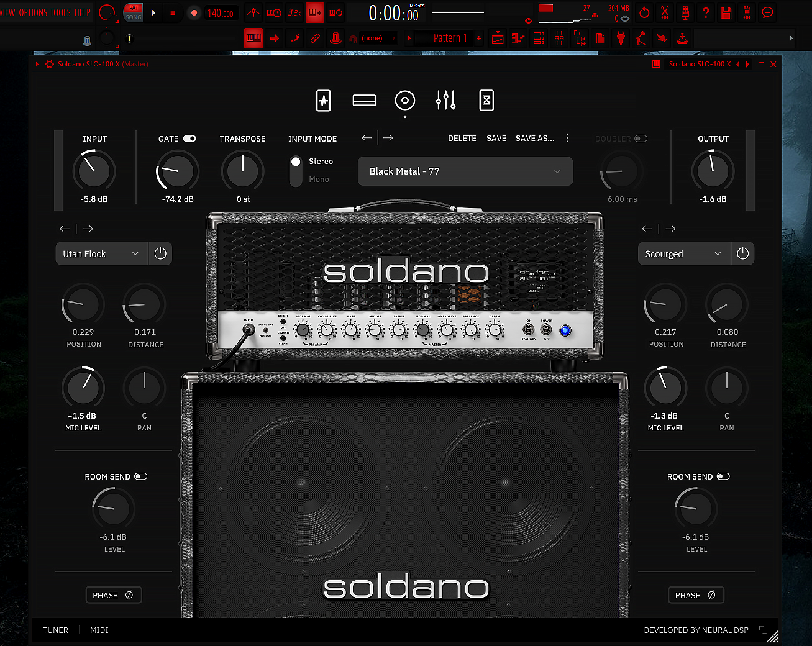Go to the previous preset arrow

coord(367,138)
